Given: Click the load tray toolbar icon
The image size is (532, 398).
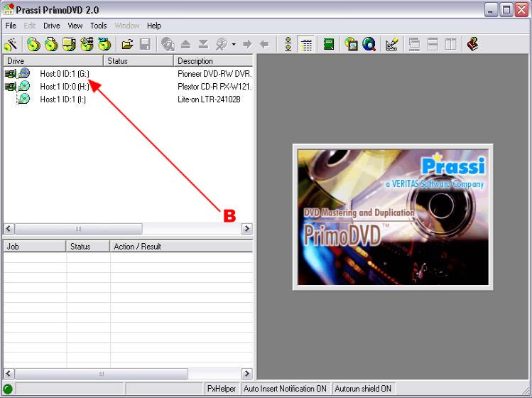Looking at the screenshot, I should (203, 44).
